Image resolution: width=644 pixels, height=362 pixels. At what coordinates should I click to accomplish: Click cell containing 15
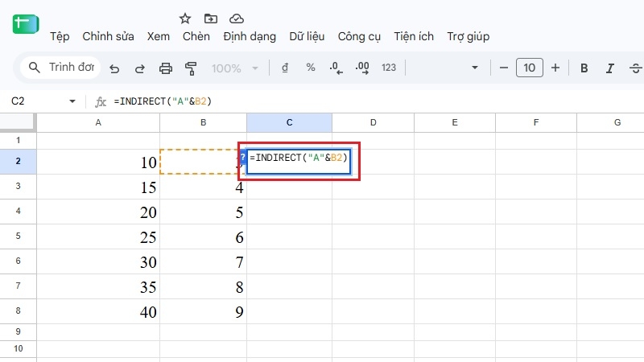(98, 187)
